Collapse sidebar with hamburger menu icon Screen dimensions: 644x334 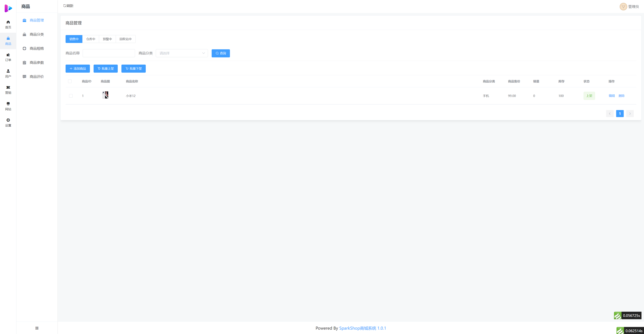[37, 328]
